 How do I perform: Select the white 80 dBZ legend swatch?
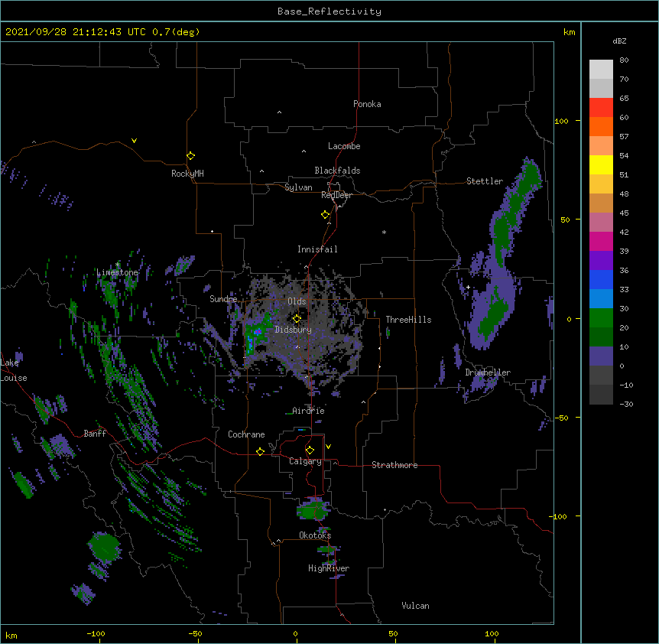click(x=601, y=70)
